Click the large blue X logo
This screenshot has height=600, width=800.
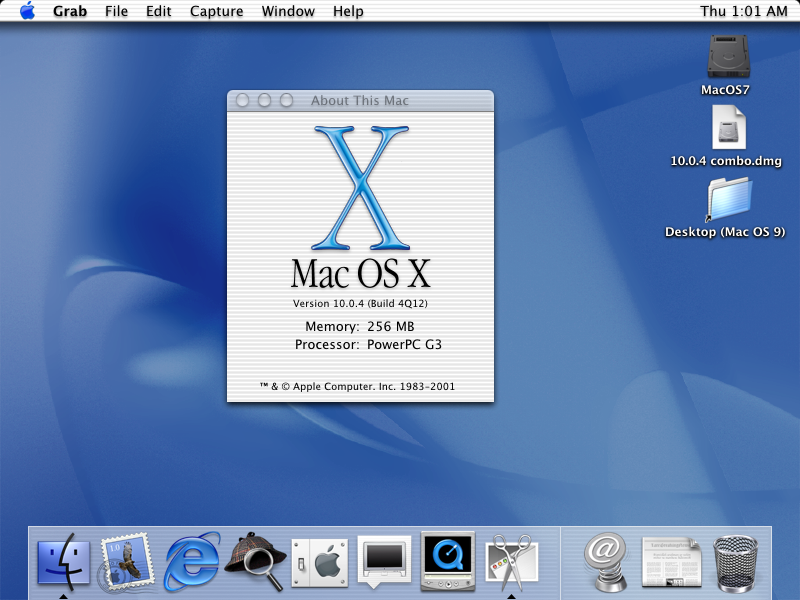[361, 188]
